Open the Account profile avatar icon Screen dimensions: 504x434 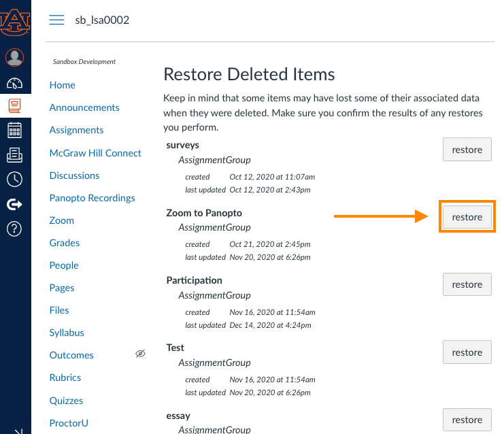coord(15,58)
